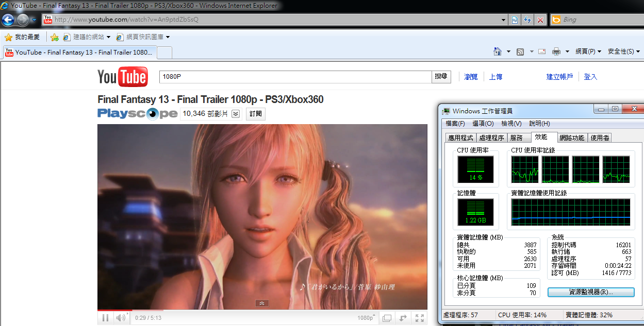
Task: Click the Read Mail envelope icon
Action: [542, 52]
